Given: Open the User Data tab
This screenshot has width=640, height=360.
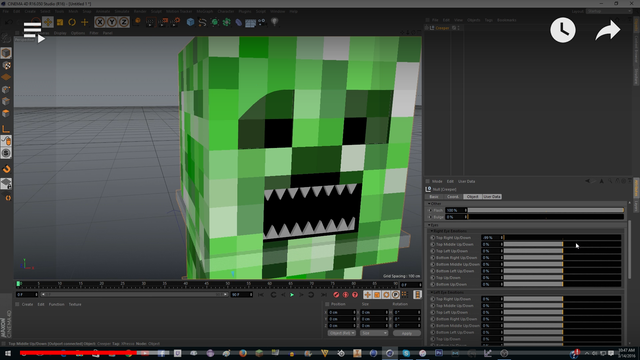Looking at the screenshot, I should [492, 197].
